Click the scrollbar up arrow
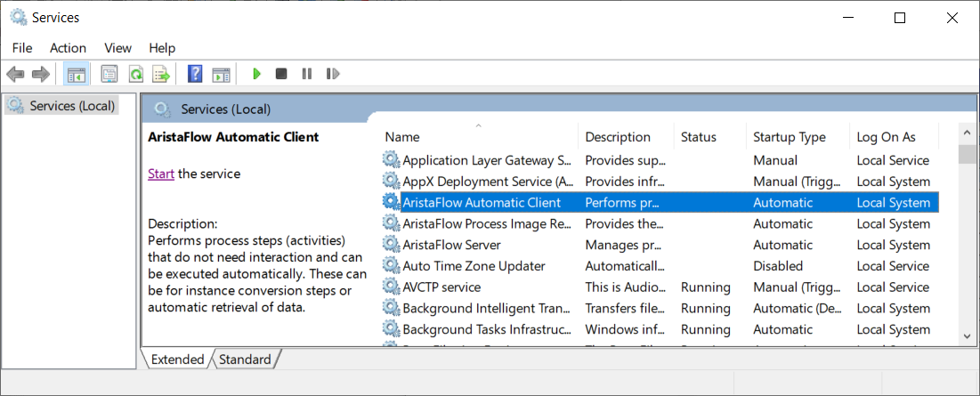The image size is (980, 396). click(x=967, y=133)
